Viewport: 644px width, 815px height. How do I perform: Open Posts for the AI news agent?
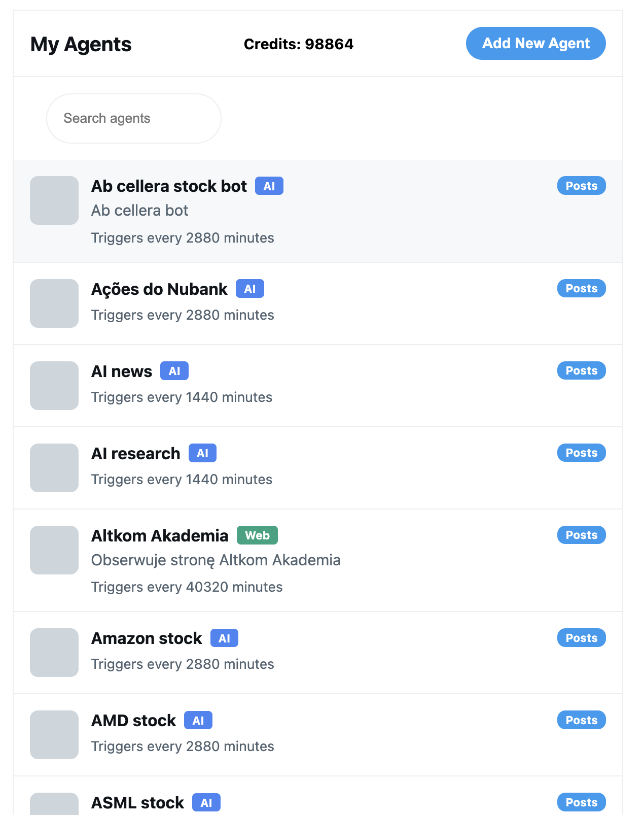pyautogui.click(x=581, y=370)
